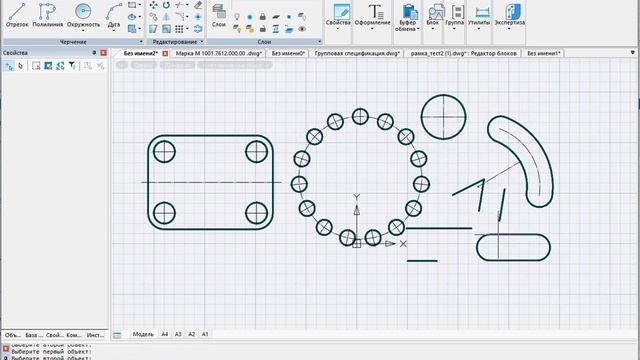
Task: Click the rectangle drawing tool icon
Action: click(132, 5)
